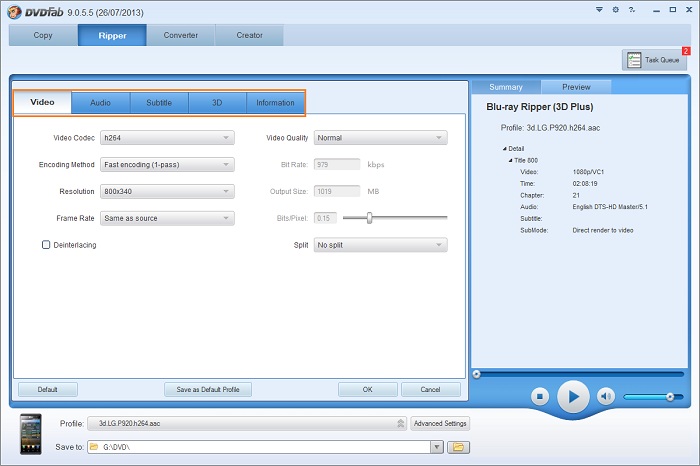Click the folder icon in Save to field
This screenshot has width=700, height=466.
coord(94,447)
